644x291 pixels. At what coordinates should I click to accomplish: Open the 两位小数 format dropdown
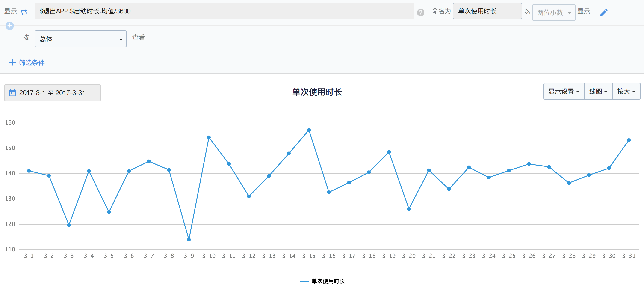(553, 12)
